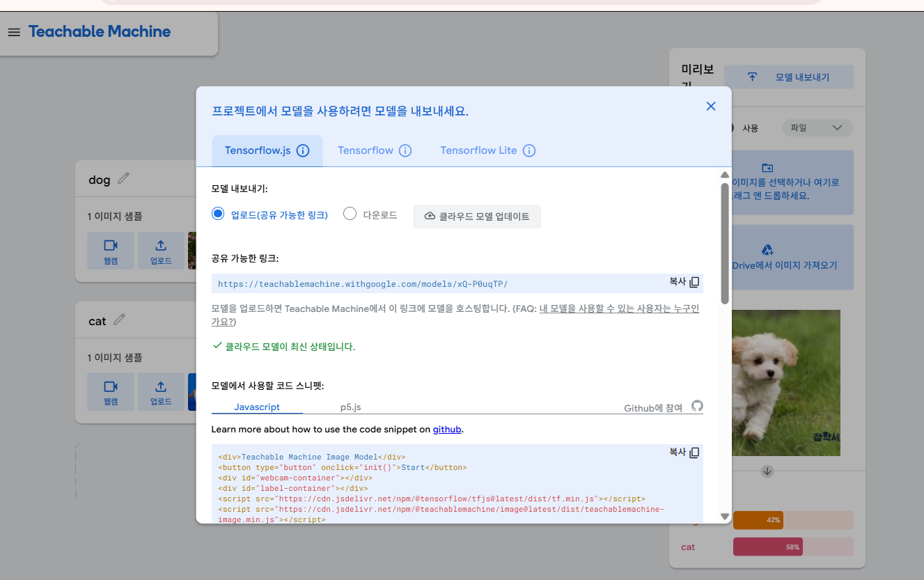
Task: Switch to the Tensorflow.js tab
Action: pyautogui.click(x=267, y=150)
